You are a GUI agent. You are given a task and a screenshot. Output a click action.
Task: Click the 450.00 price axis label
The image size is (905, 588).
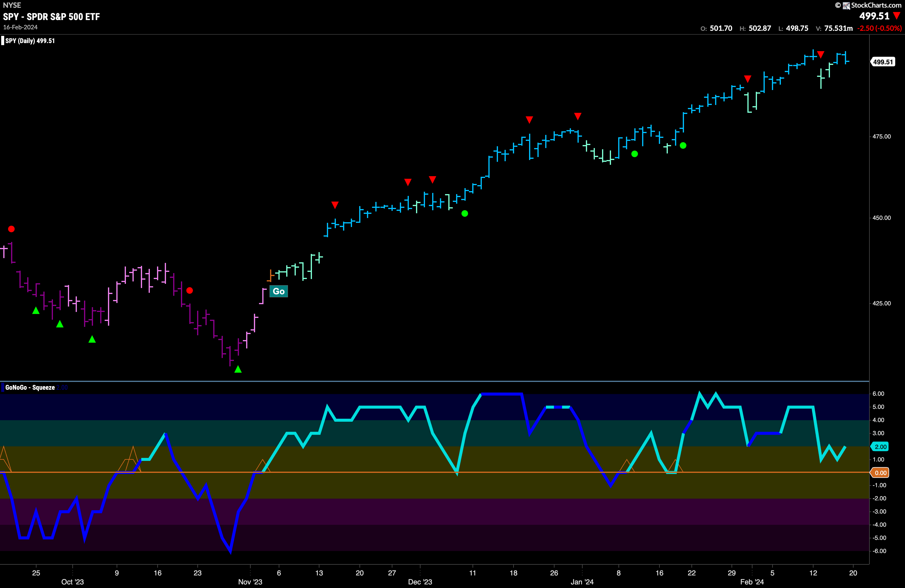[x=881, y=218]
